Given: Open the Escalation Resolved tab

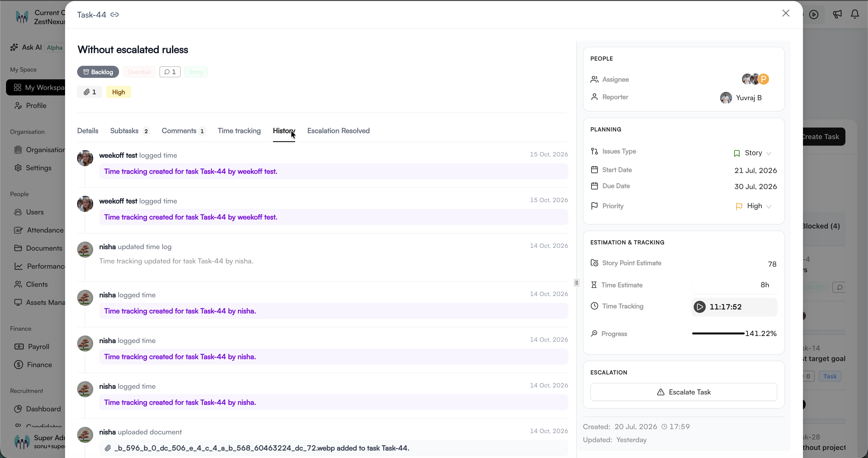Looking at the screenshot, I should pyautogui.click(x=338, y=131).
